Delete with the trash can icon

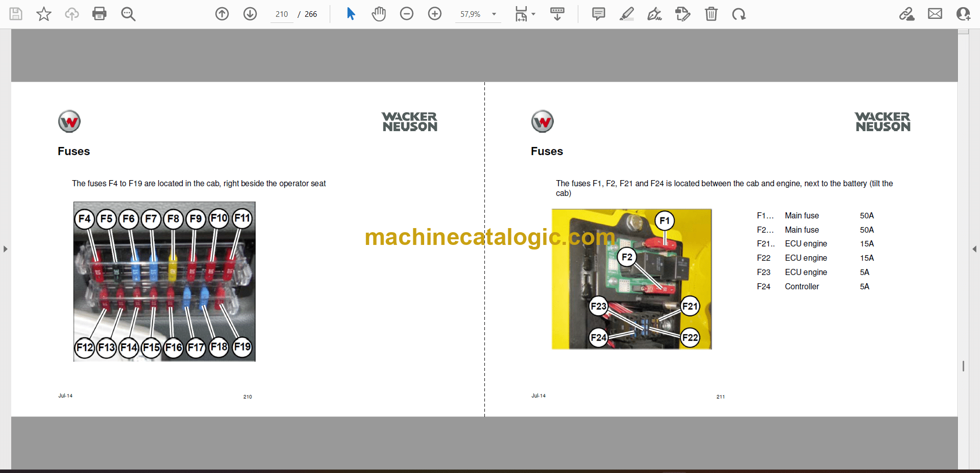[x=711, y=14]
